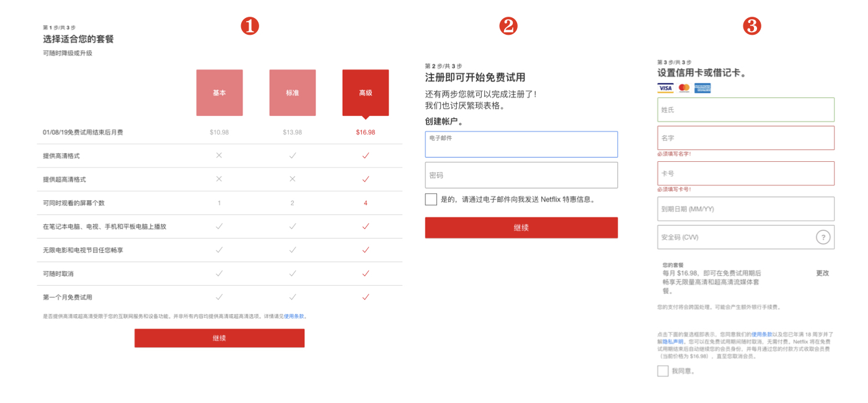The width and height of the screenshot is (868, 403).
Task: Click the red check in 在笔记本电脑 播放 row
Action: tap(366, 226)
